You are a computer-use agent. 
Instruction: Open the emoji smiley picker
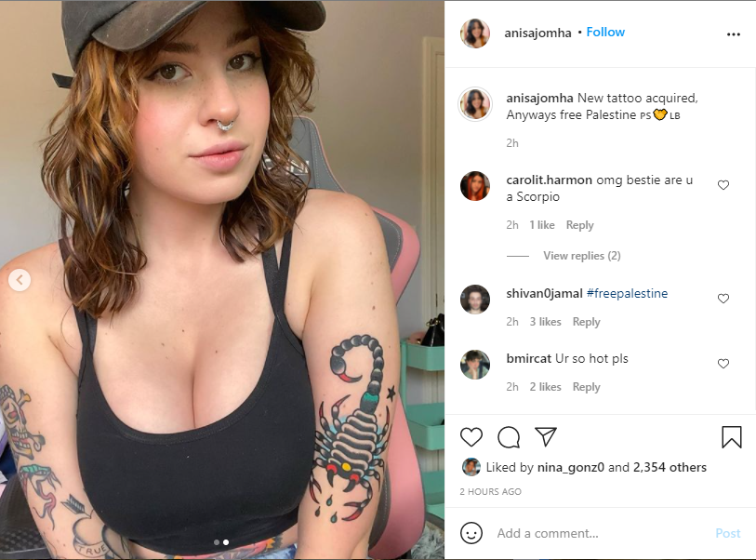471,533
